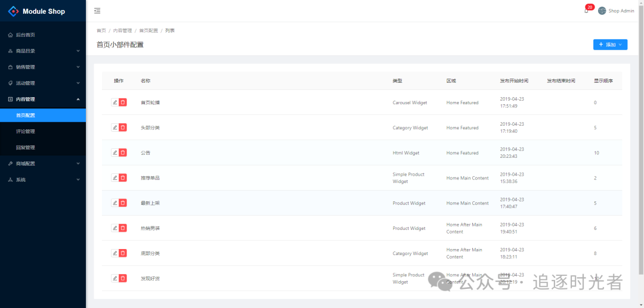
Task: Expand the 商品目录 sidebar menu arrow
Action: (78, 51)
